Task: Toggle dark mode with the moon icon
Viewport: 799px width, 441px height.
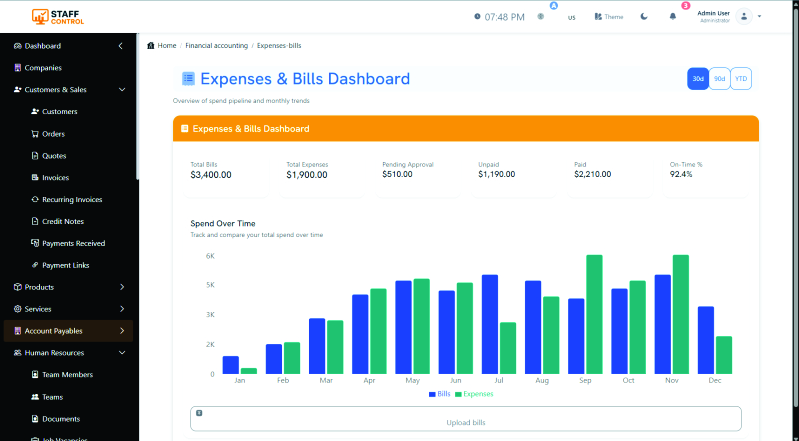Action: coord(643,17)
